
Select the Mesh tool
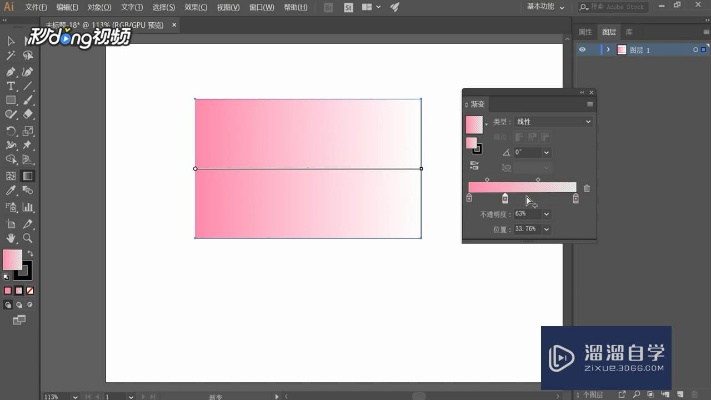11,176
